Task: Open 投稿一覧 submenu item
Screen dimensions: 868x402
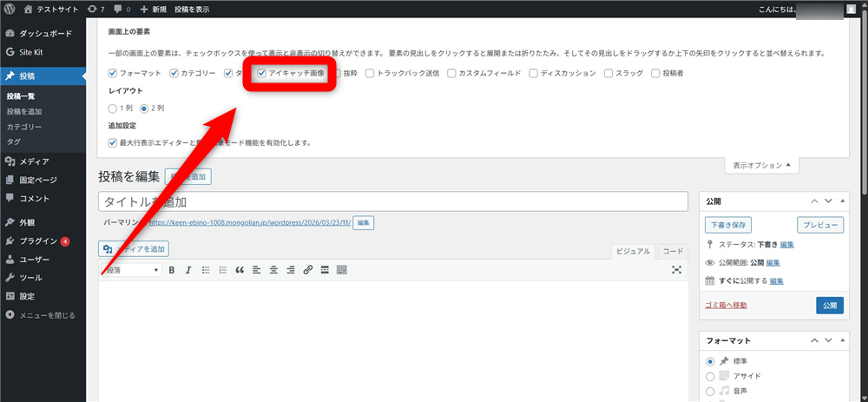Action: point(21,96)
